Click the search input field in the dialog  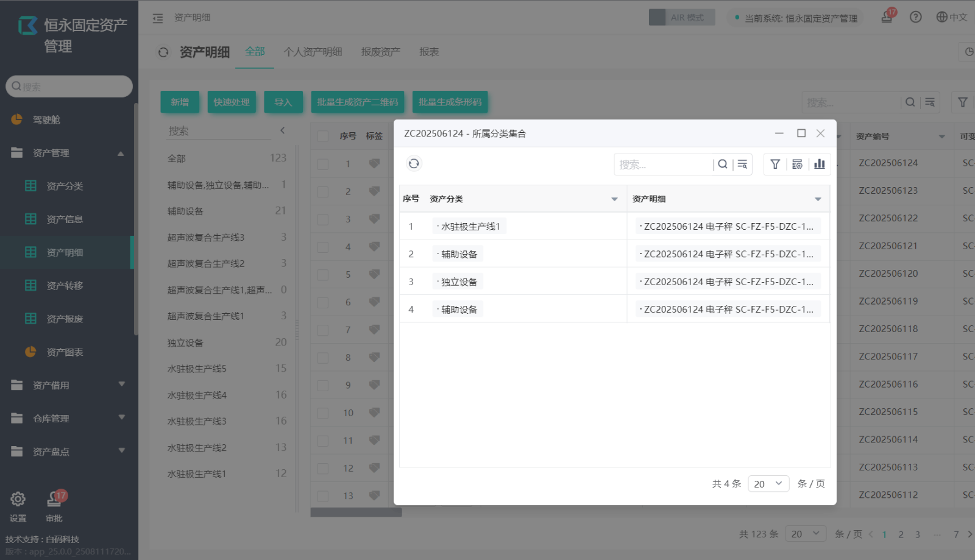[x=663, y=165]
